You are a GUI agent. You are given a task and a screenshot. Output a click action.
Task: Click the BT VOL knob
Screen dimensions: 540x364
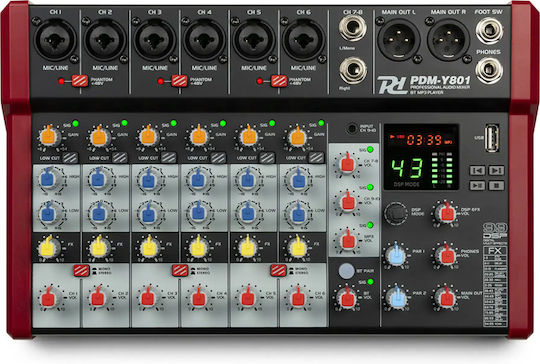[347, 298]
